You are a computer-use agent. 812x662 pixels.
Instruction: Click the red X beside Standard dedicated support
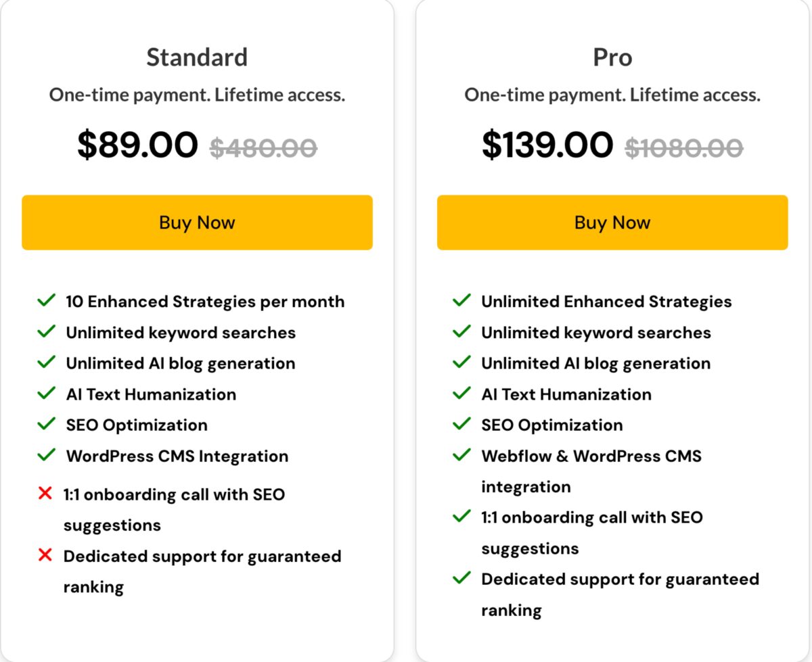(x=45, y=555)
